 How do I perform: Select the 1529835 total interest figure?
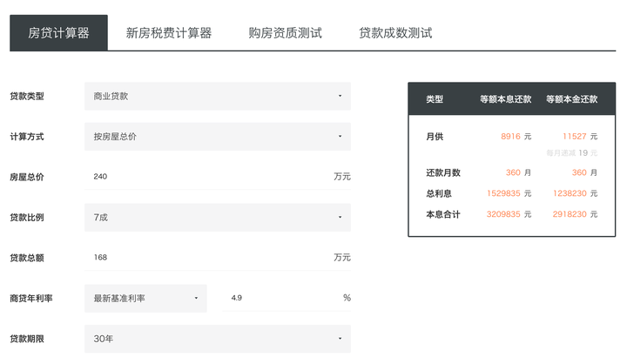point(503,193)
